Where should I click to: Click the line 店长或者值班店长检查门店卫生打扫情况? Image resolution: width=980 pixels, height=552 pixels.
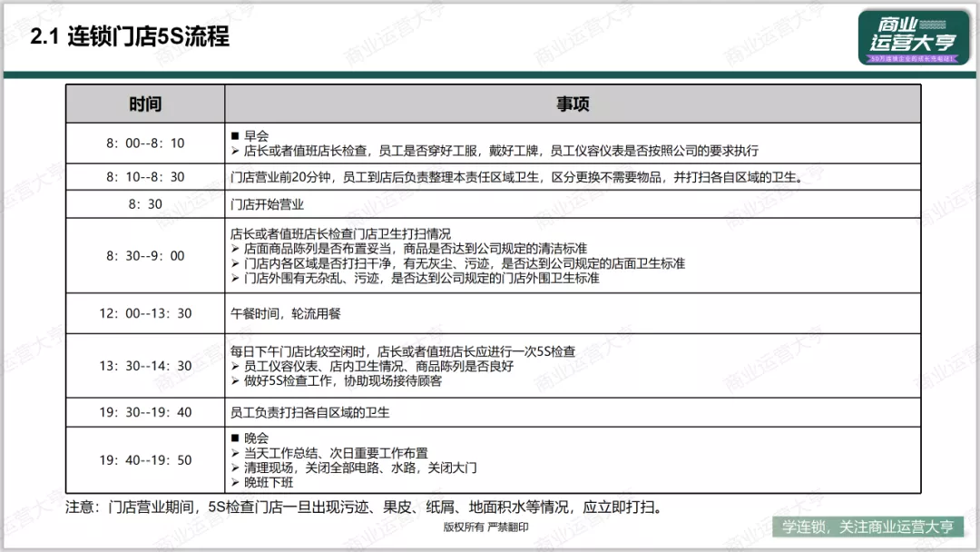[x=340, y=234]
